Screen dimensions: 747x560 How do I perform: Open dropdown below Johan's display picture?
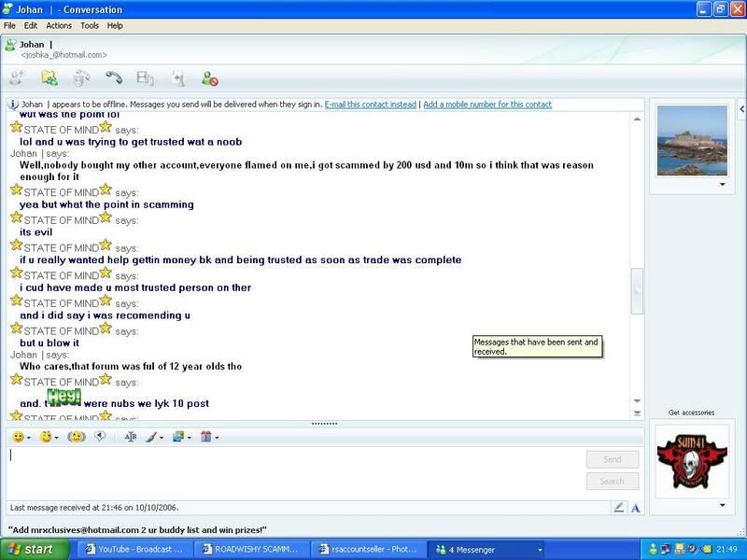click(x=721, y=185)
